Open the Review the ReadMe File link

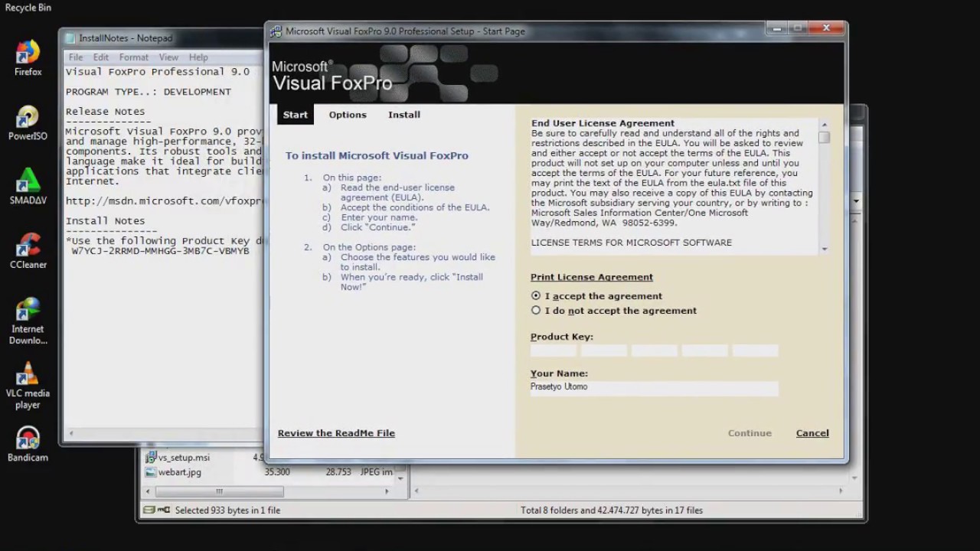click(336, 433)
